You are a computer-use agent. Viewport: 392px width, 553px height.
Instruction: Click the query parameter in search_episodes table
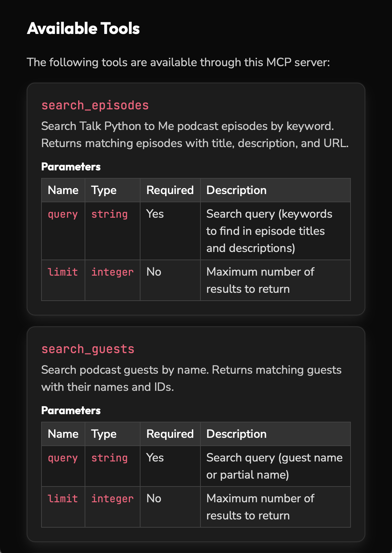63,214
